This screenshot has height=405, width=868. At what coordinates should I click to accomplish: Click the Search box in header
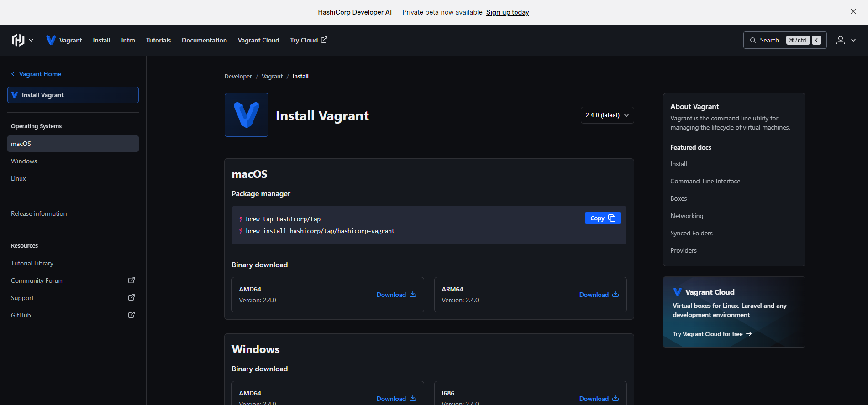pyautogui.click(x=785, y=40)
